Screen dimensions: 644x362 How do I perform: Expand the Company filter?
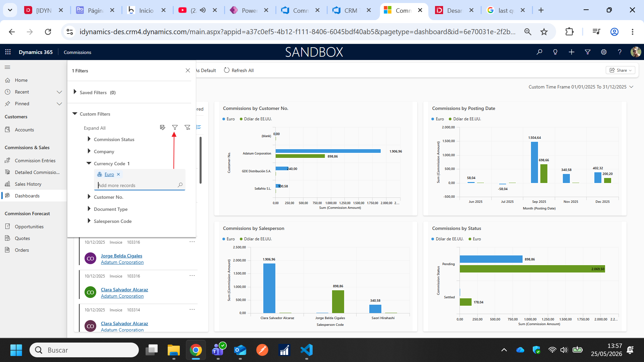(89, 151)
